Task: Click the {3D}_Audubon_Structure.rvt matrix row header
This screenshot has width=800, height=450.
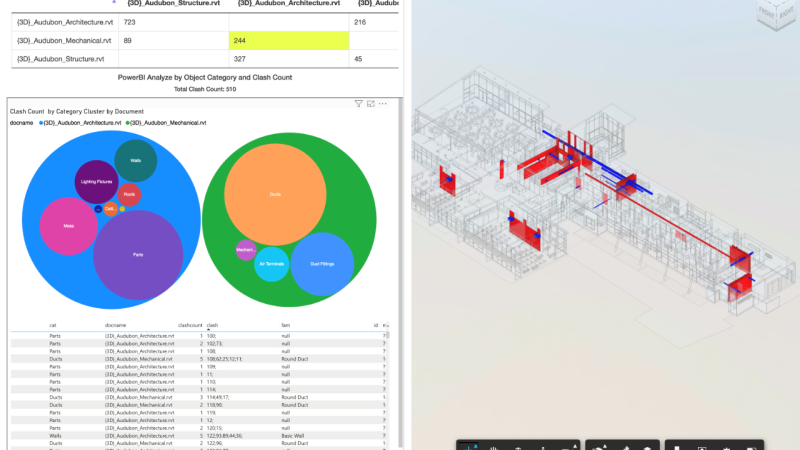Action: [x=65, y=59]
